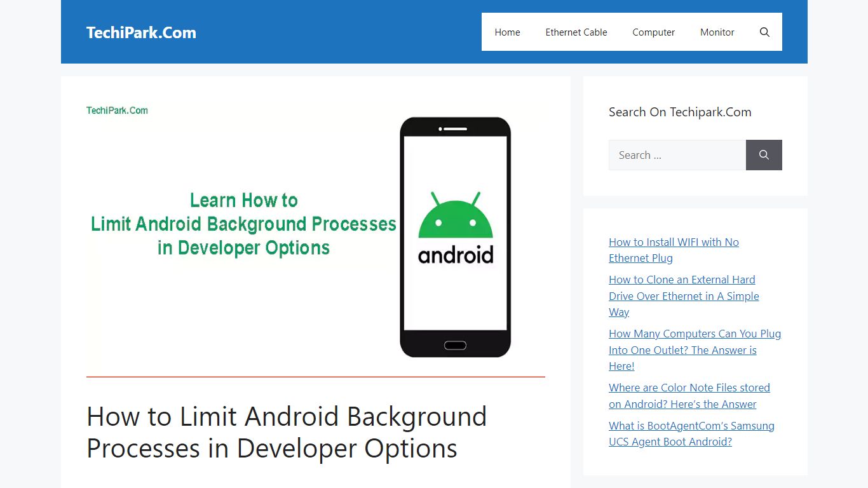868x488 pixels.
Task: Open 'How to Install WIFI with No Ethernet Plug'
Action: [x=674, y=250]
